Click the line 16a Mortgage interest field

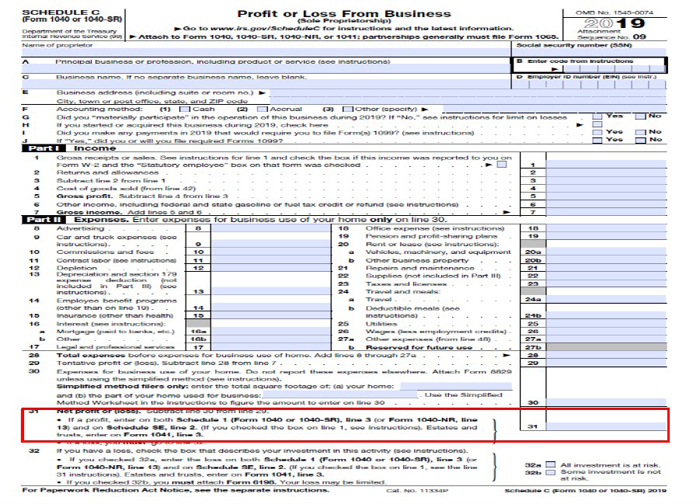[271, 331]
